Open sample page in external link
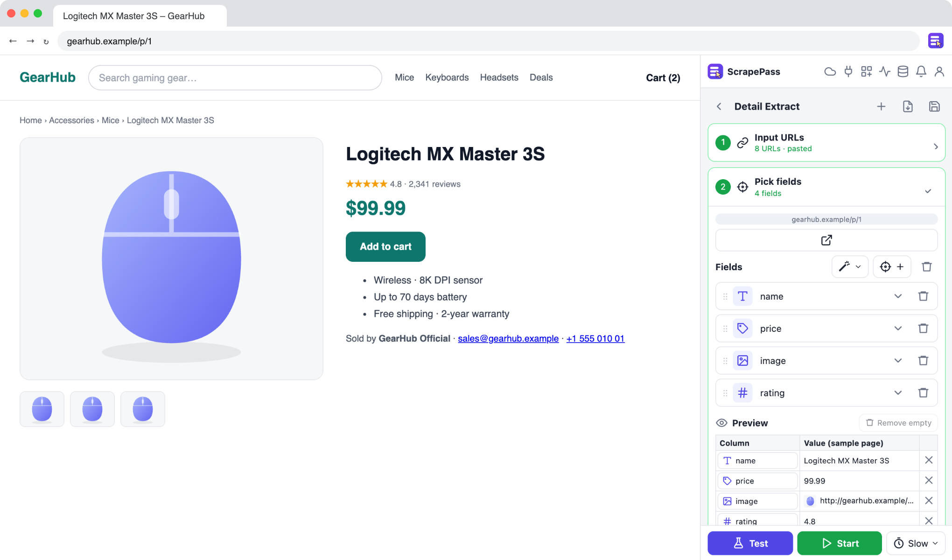952x560 pixels. (x=826, y=240)
